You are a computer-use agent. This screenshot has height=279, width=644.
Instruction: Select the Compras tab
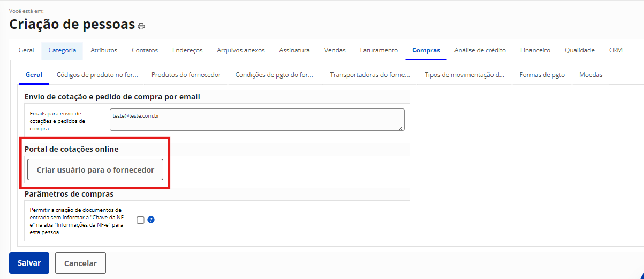click(426, 50)
